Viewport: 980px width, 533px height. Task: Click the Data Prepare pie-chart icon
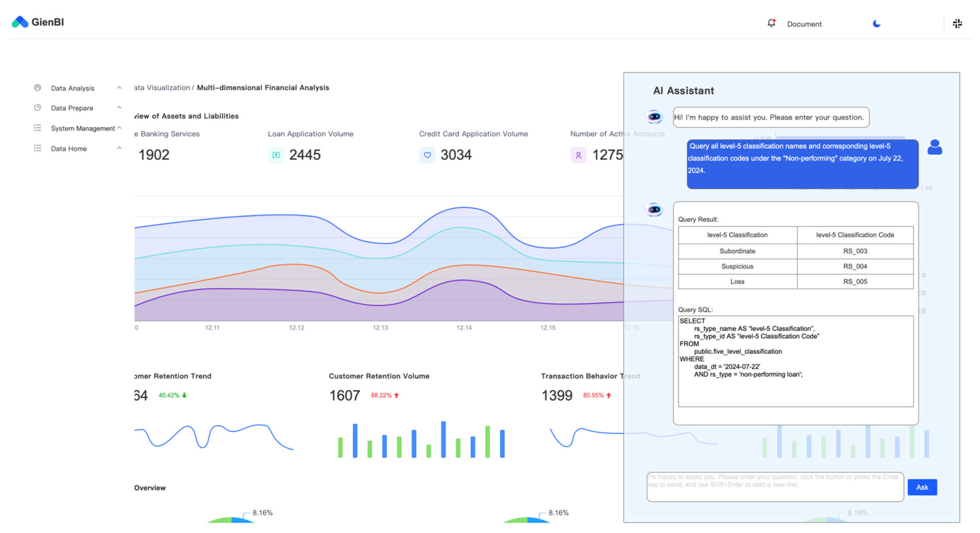tap(37, 108)
